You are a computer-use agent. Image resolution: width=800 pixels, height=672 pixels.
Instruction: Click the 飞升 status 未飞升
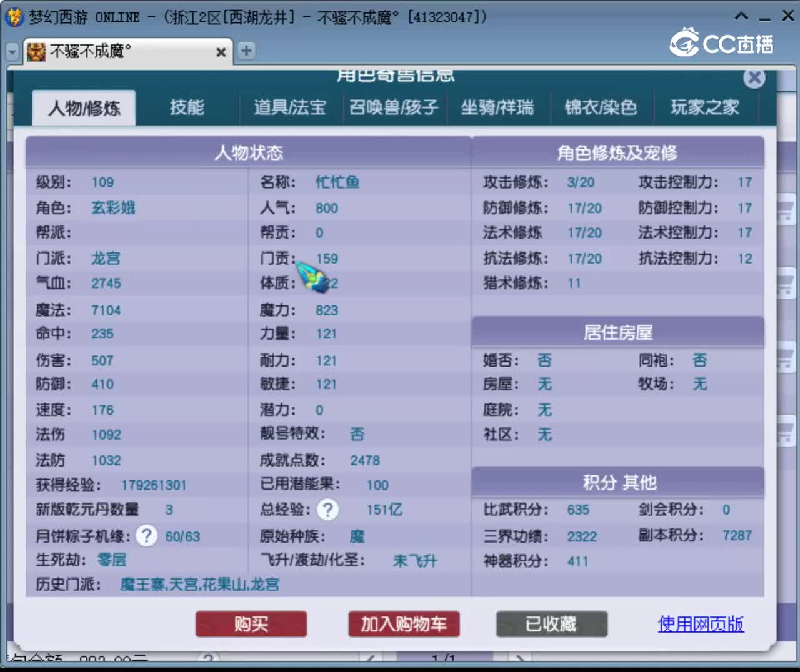[x=415, y=561]
